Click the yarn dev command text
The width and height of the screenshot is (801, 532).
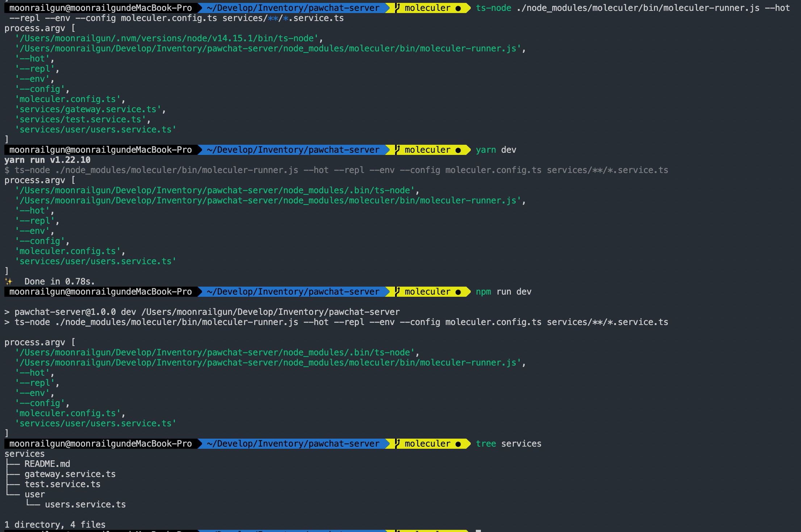[x=496, y=150]
